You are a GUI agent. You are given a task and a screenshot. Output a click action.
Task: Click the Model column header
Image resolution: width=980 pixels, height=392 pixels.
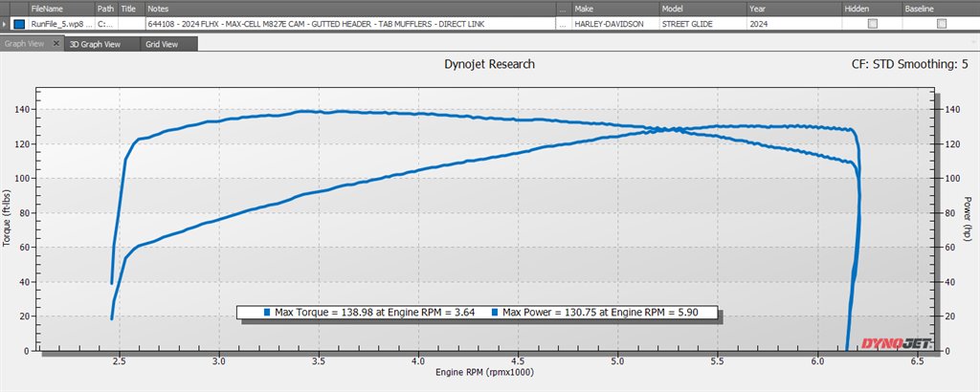tap(703, 9)
